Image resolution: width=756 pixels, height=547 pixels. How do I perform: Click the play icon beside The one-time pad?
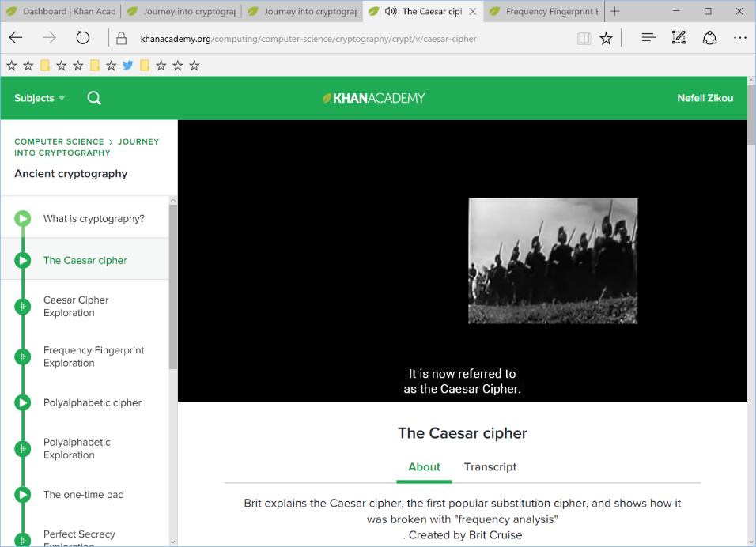click(x=22, y=495)
